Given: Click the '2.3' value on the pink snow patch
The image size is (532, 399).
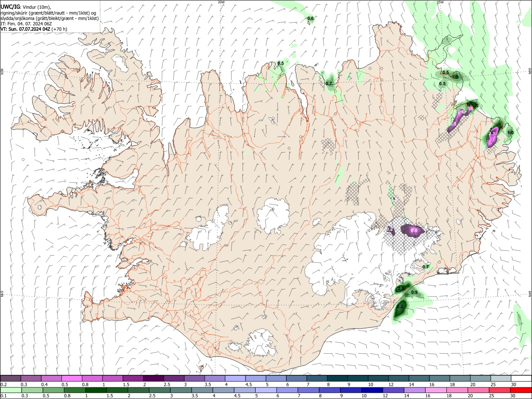Looking at the screenshot, I should (492, 133).
